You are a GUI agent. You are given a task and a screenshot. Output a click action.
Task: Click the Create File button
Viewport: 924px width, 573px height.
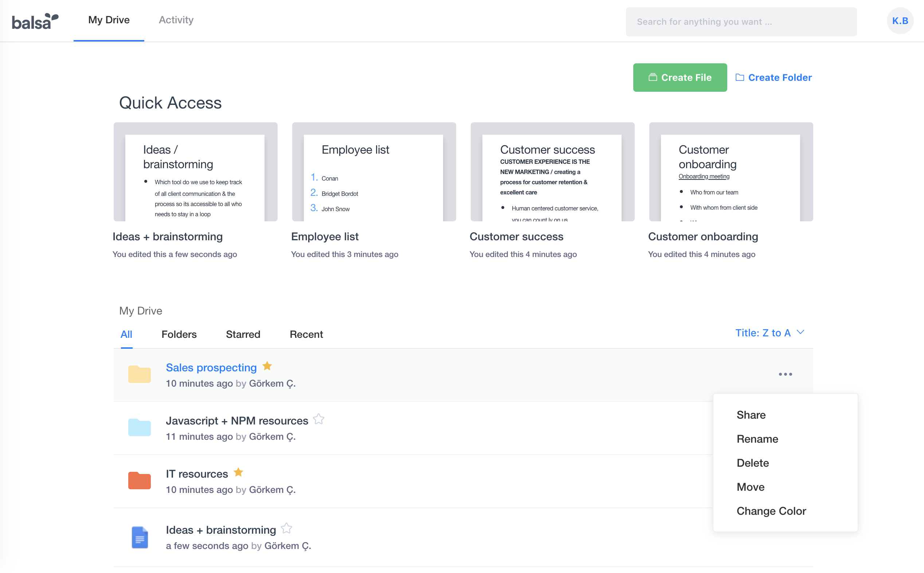point(680,77)
